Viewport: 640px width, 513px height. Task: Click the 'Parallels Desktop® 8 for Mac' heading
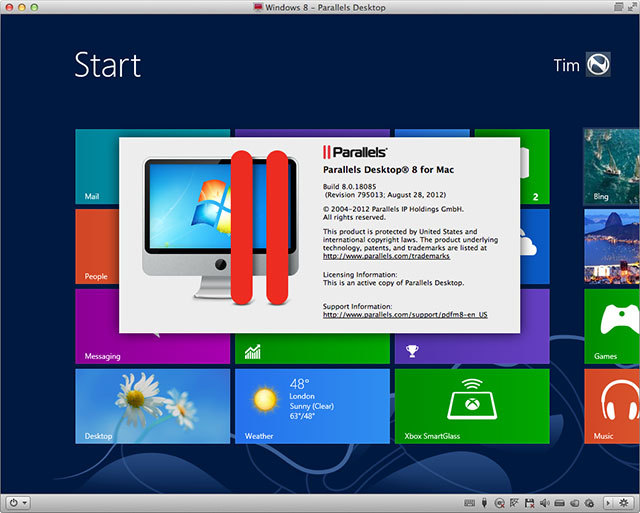click(x=388, y=170)
